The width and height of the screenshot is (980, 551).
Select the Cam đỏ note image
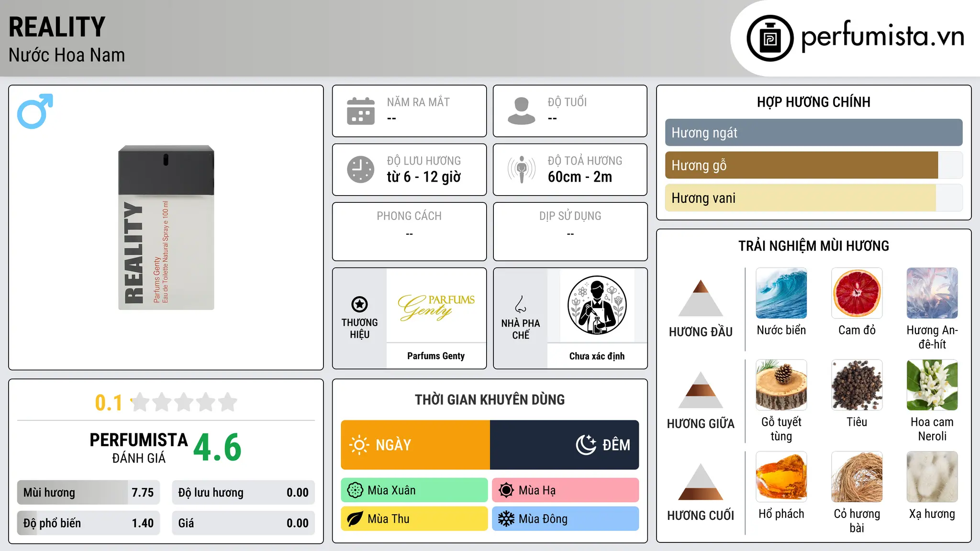(x=857, y=293)
